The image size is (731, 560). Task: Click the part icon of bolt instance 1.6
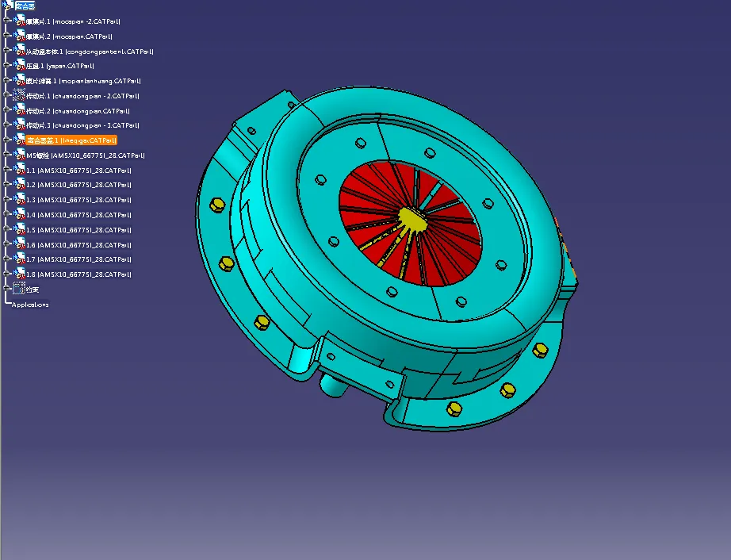coord(19,244)
